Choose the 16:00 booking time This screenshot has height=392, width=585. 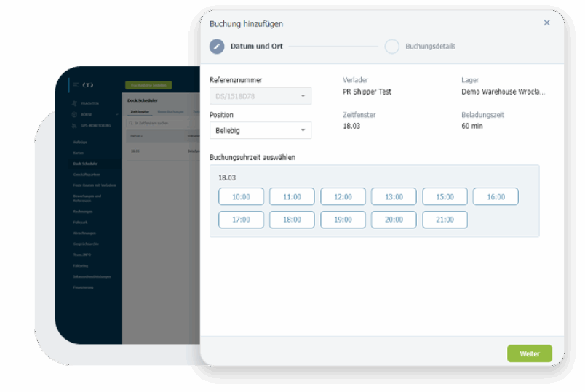(496, 197)
